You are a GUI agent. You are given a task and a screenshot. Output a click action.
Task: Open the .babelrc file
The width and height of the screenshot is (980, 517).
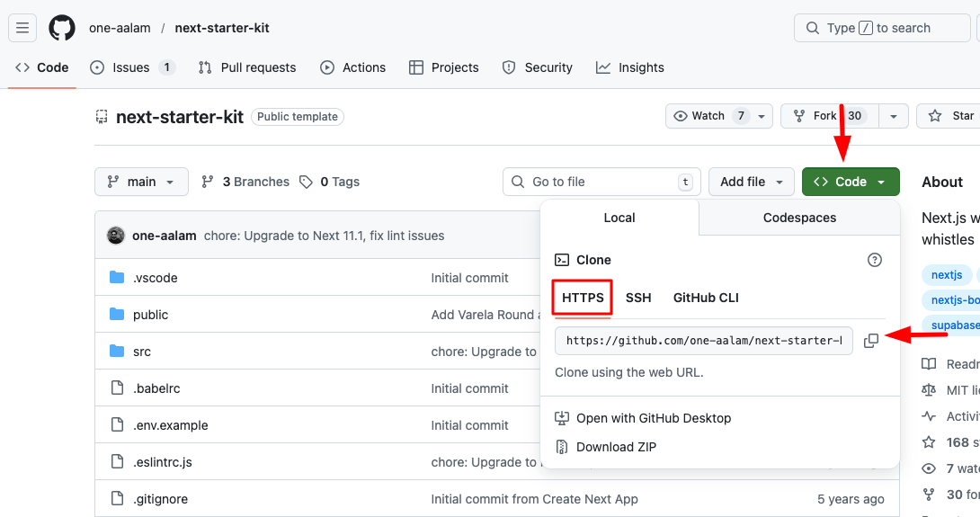pos(156,388)
